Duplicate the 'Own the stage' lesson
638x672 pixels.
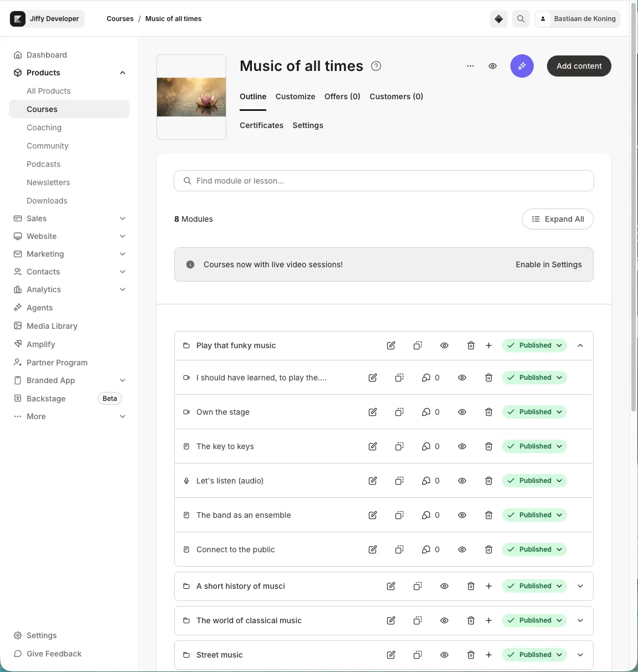[x=399, y=412]
